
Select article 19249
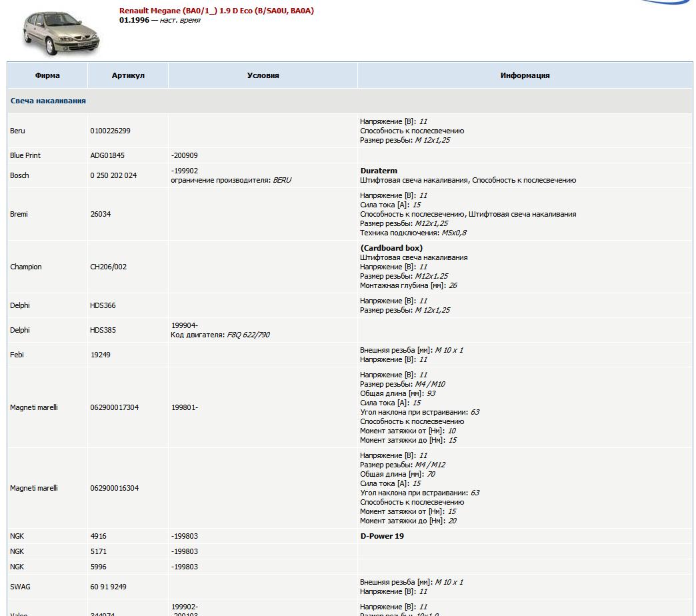point(101,355)
